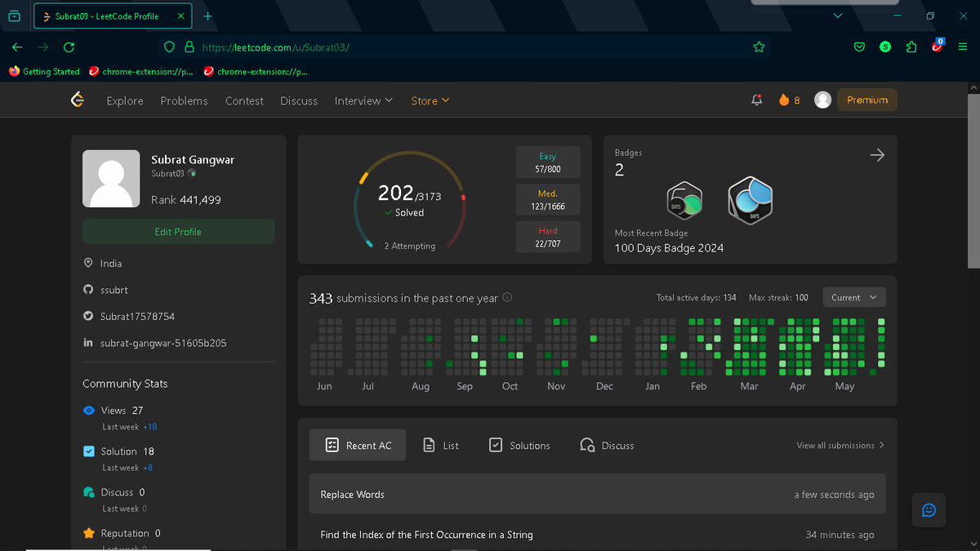Click the Views eye icon

pyautogui.click(x=89, y=411)
